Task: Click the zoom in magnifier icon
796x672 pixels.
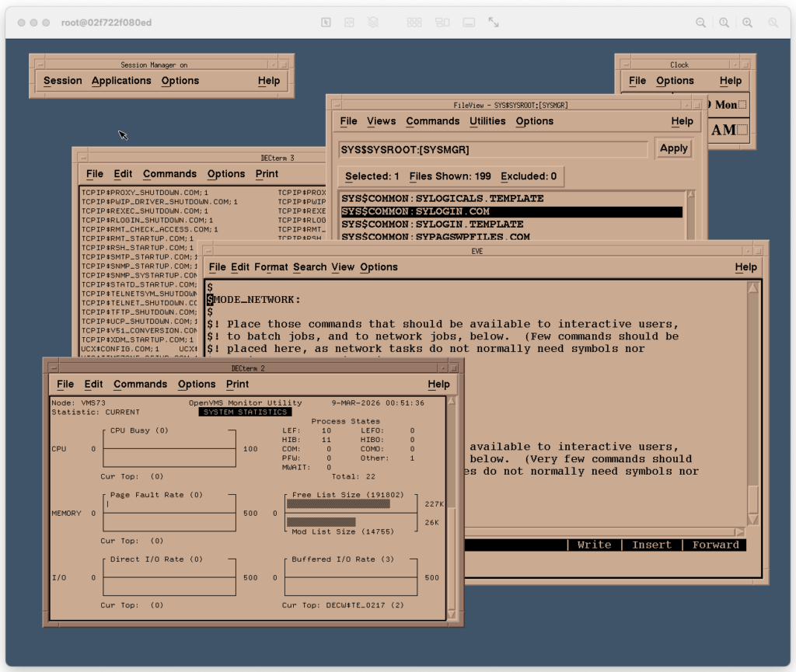Action: [x=747, y=23]
